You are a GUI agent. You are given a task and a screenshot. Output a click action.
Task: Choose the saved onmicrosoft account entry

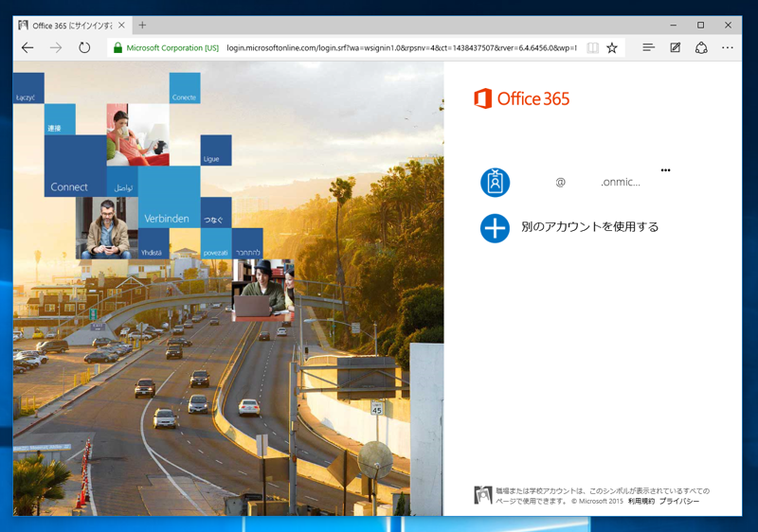(x=575, y=183)
